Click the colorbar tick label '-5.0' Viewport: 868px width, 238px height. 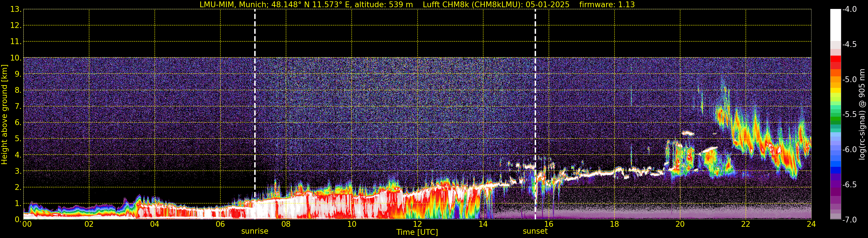point(850,80)
